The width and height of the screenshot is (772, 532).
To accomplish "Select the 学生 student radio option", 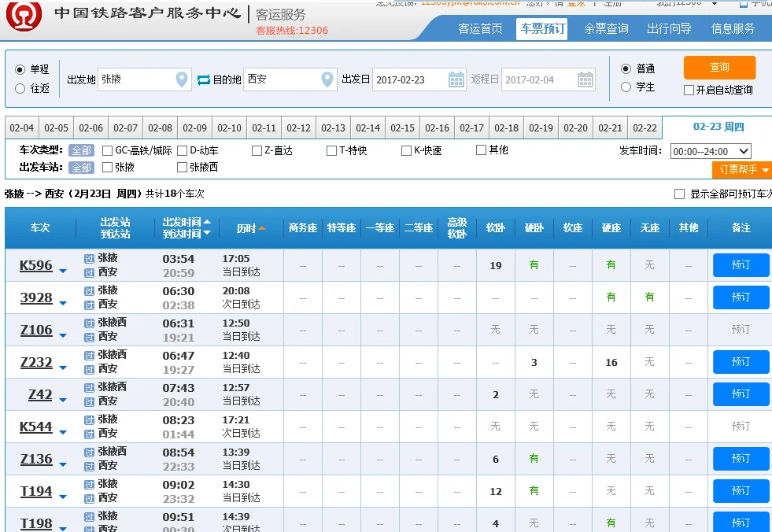I will click(x=625, y=87).
